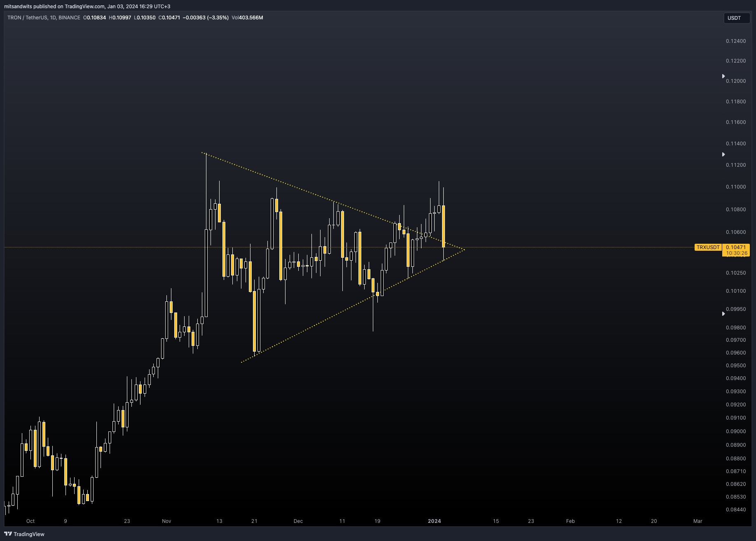Click the Nov label on the time axis
This screenshot has width=756, height=541.
tap(166, 521)
